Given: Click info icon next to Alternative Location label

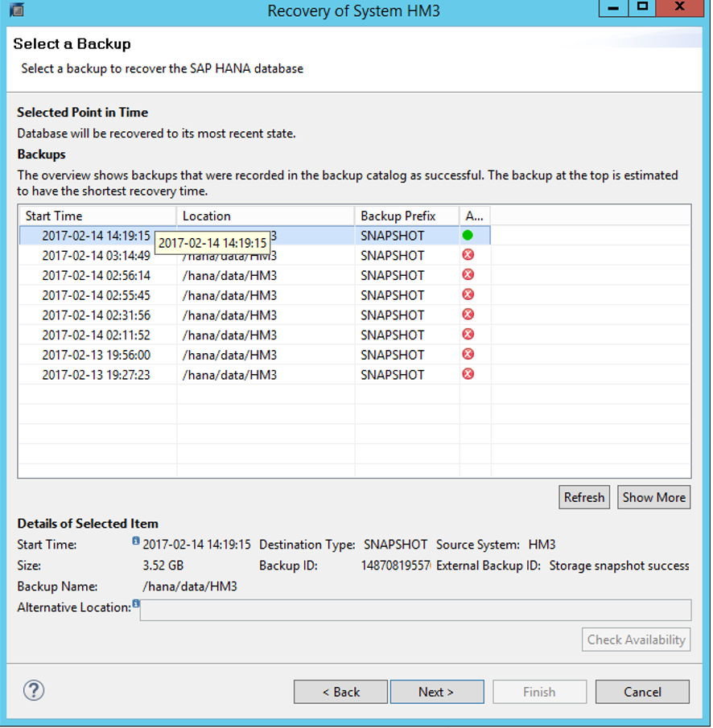Looking at the screenshot, I should pos(136,603).
